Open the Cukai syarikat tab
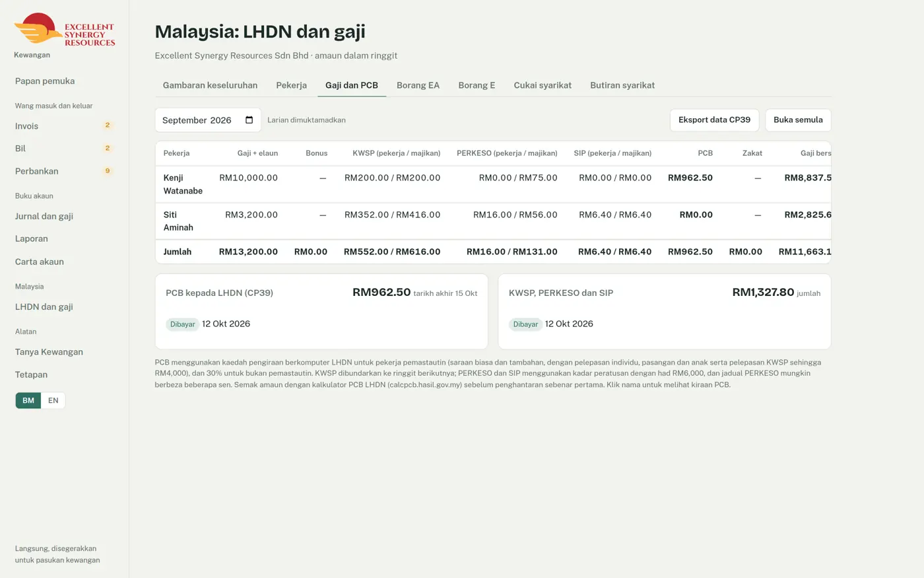924x578 pixels. click(x=543, y=85)
